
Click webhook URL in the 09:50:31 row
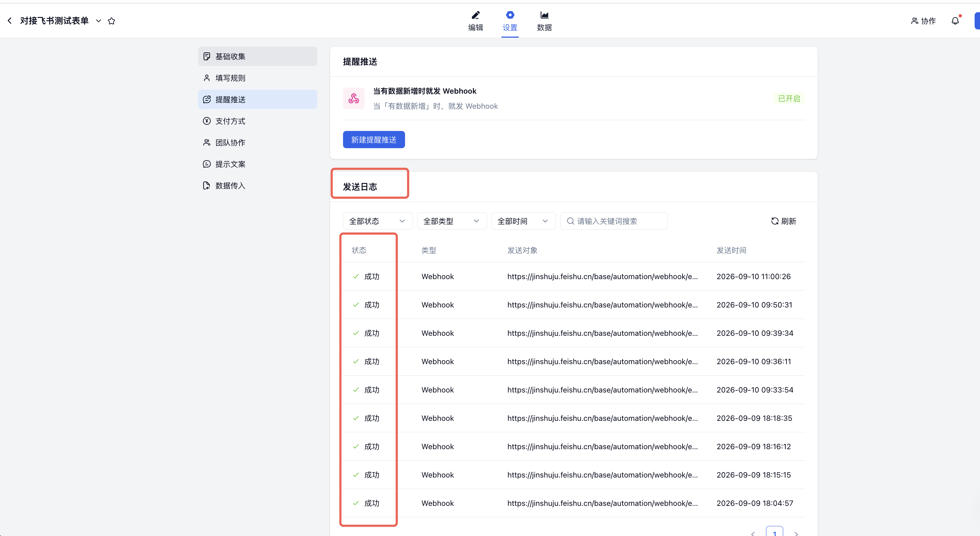[x=602, y=305]
